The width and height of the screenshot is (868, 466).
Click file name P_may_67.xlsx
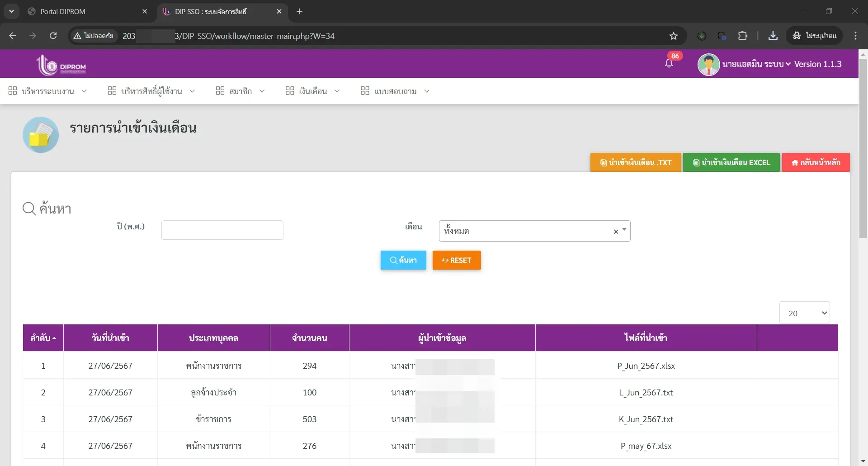646,446
